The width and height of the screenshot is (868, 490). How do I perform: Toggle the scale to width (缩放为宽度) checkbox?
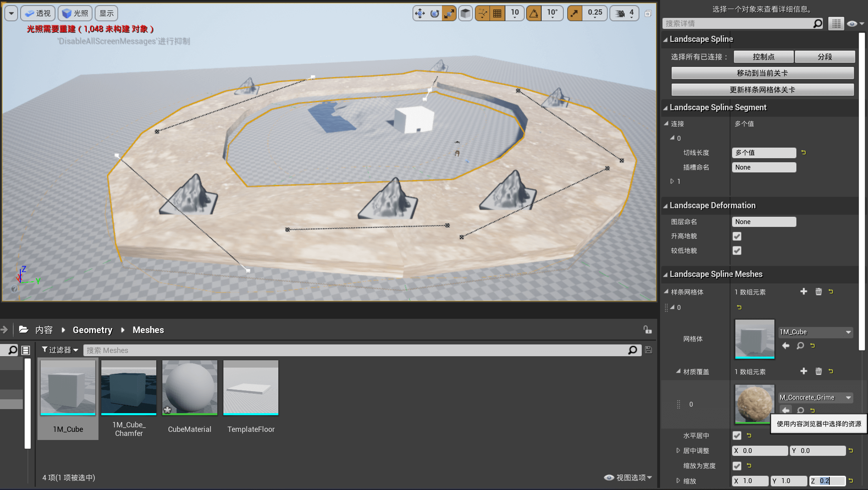pyautogui.click(x=737, y=466)
